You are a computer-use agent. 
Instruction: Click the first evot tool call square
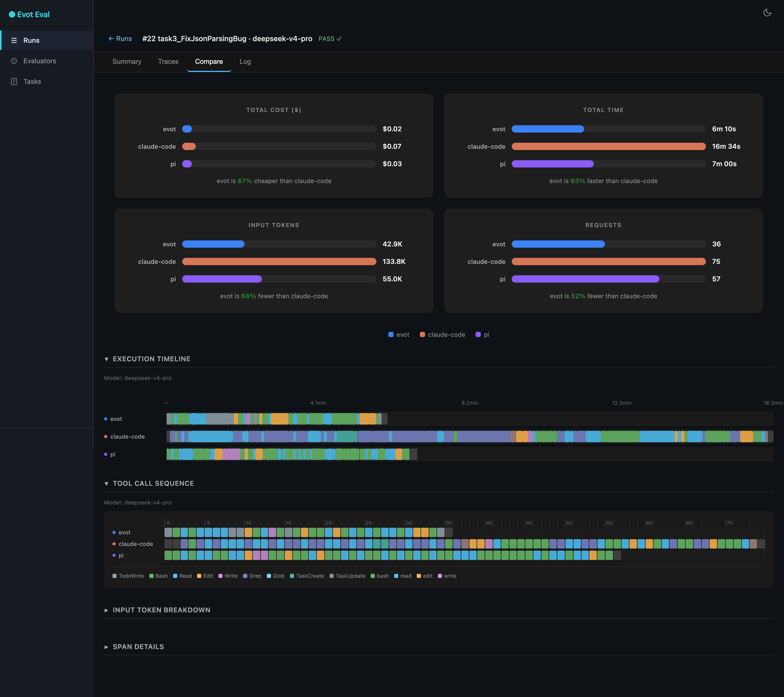[x=168, y=532]
